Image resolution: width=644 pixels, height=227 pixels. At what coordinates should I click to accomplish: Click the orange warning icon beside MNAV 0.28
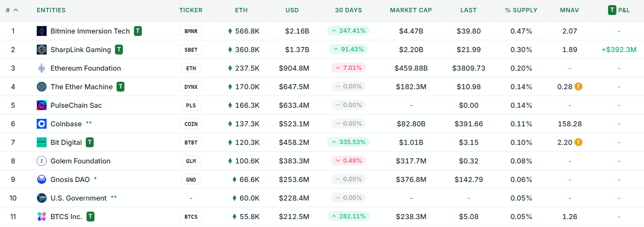point(578,86)
